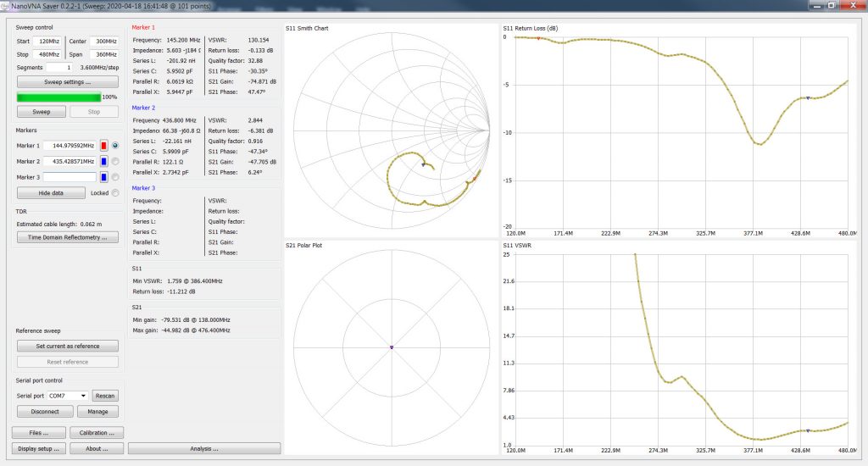Start a sweep with the Sweep button
868x466 pixels.
(x=41, y=112)
